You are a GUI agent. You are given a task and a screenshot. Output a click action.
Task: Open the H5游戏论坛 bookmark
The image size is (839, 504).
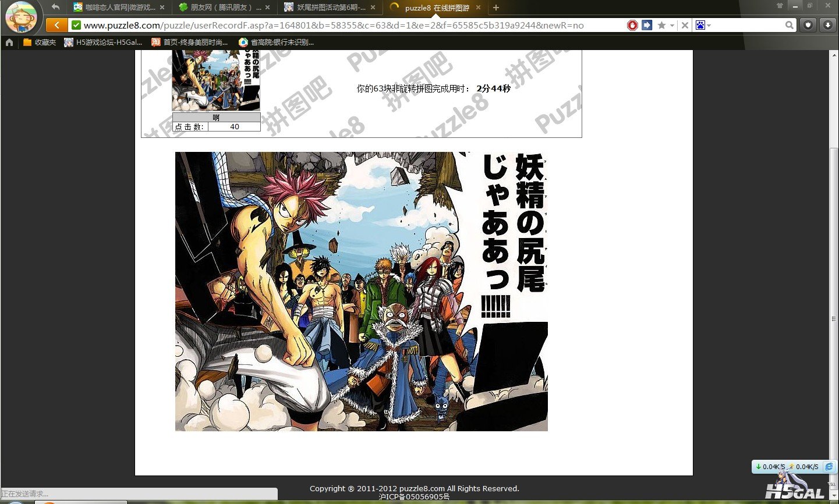pyautogui.click(x=104, y=42)
